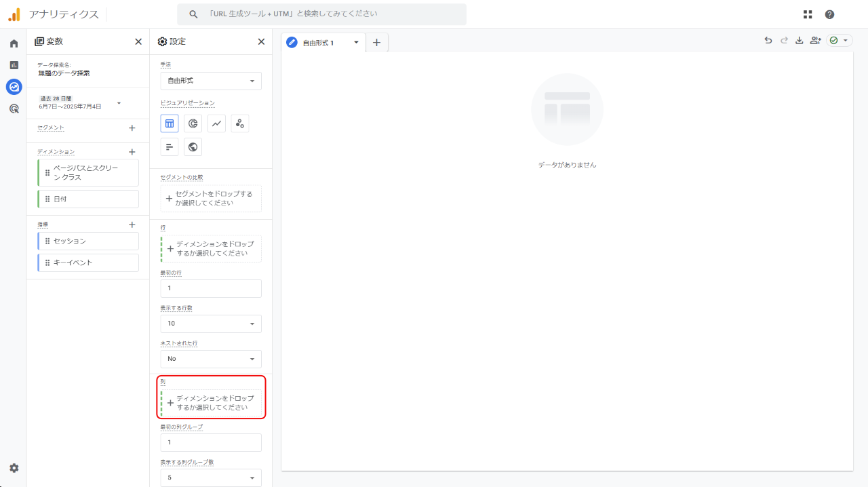Click the Analytics search field
This screenshot has width=868, height=487.
coord(322,14)
